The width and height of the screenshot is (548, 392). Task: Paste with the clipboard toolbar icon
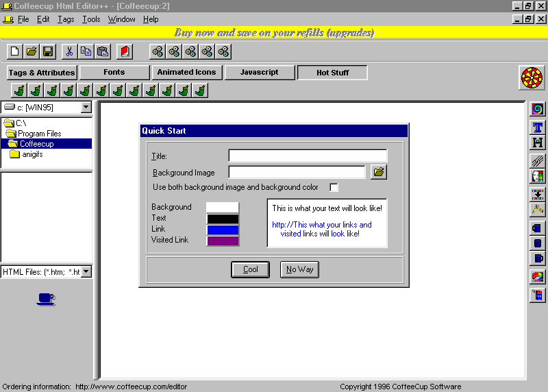103,51
